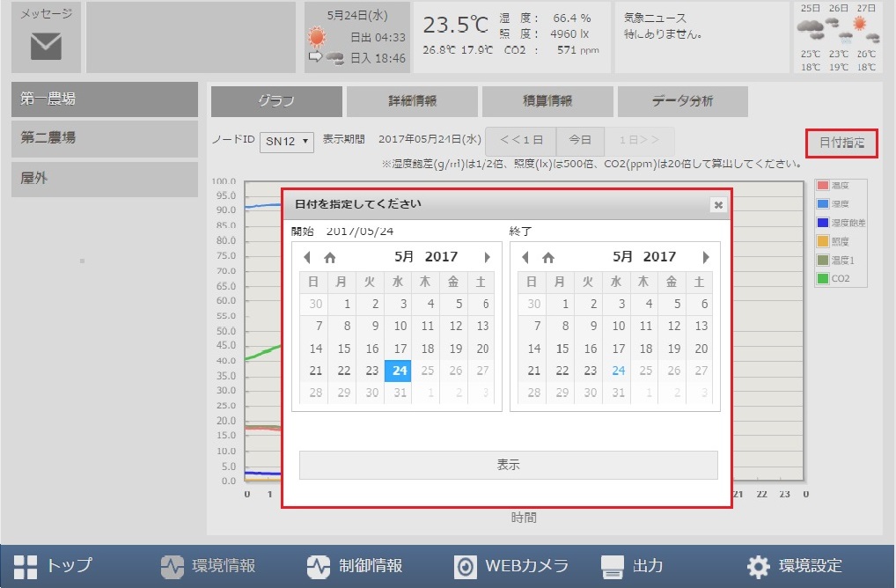896x588 pixels.
Task: Open the データ分析 tab
Action: tap(684, 101)
